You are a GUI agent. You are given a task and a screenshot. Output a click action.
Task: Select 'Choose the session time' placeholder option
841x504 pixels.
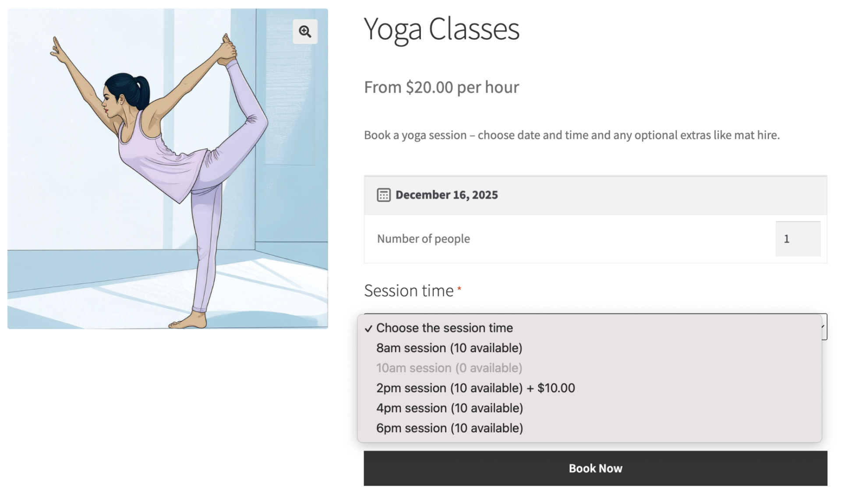(444, 328)
